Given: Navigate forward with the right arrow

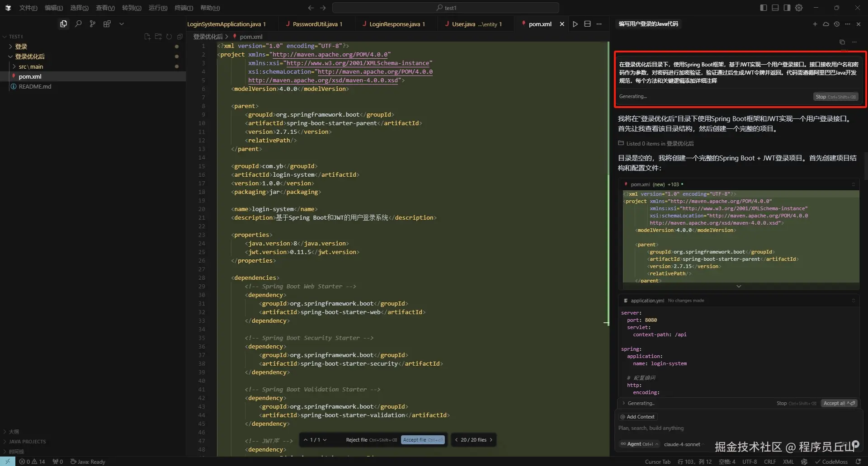Looking at the screenshot, I should [x=323, y=8].
